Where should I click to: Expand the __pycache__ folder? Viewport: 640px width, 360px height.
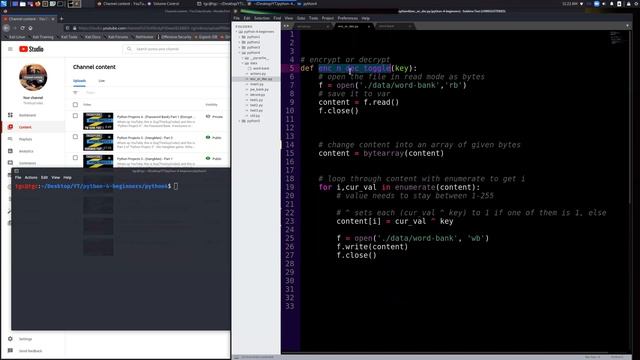coord(242,58)
